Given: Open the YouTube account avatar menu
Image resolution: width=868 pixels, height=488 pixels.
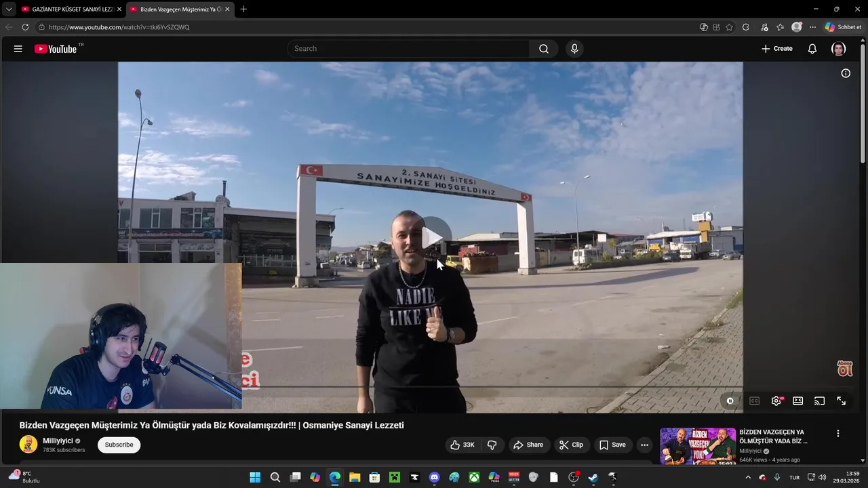Looking at the screenshot, I should pyautogui.click(x=839, y=49).
